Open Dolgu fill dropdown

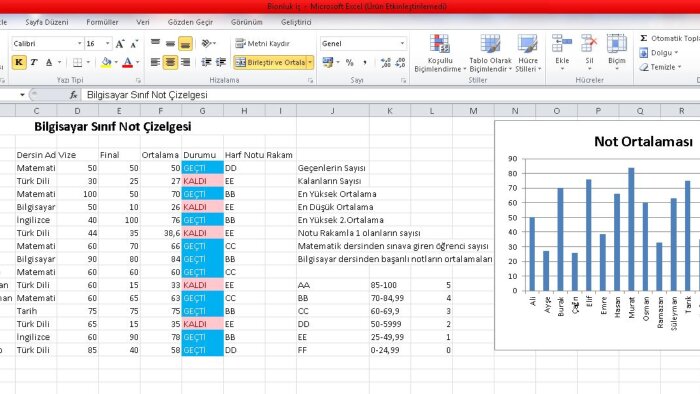point(659,53)
